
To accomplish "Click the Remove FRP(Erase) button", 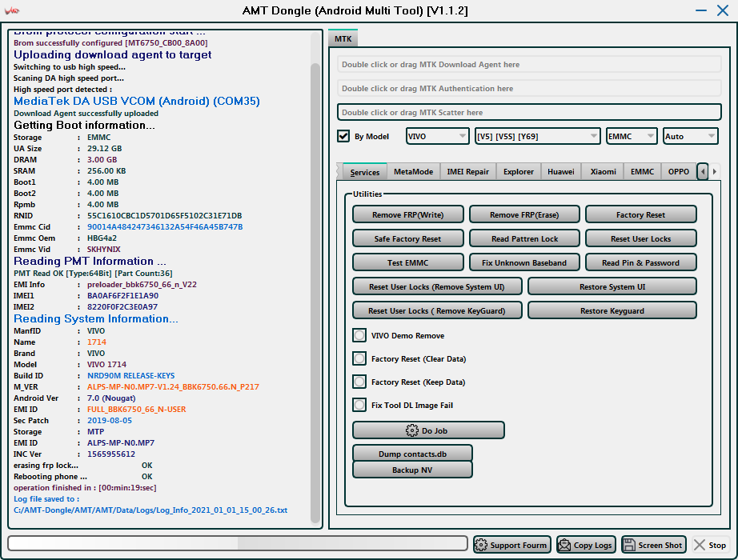I will click(524, 214).
